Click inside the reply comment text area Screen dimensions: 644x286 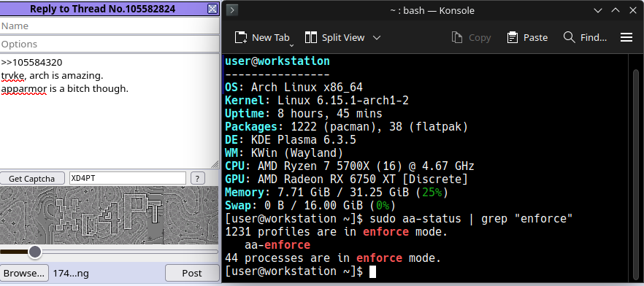point(110,111)
